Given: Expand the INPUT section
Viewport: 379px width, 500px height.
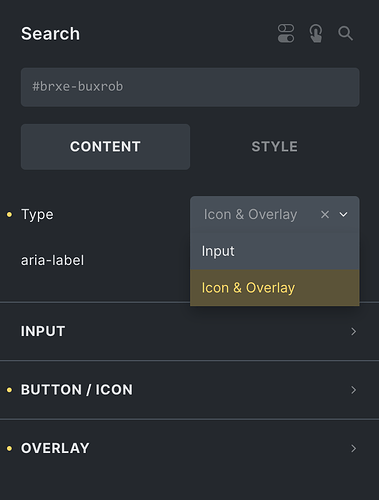Looking at the screenshot, I should 189,331.
